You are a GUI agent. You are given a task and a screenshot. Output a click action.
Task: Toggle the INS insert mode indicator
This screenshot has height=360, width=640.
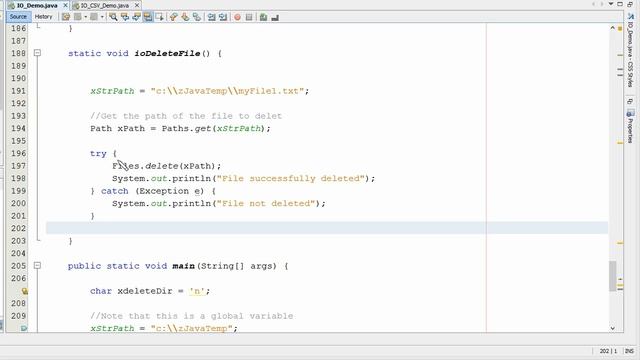[629, 351]
